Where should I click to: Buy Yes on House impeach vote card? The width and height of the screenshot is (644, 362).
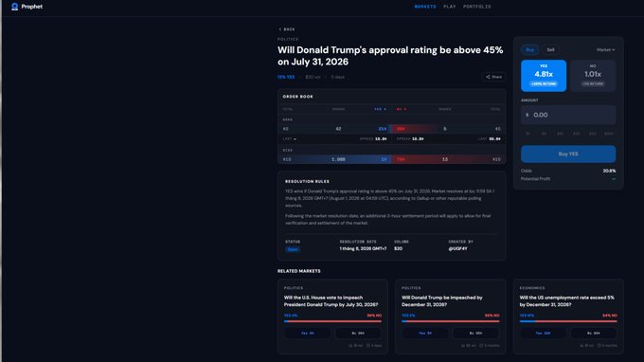pyautogui.click(x=307, y=334)
